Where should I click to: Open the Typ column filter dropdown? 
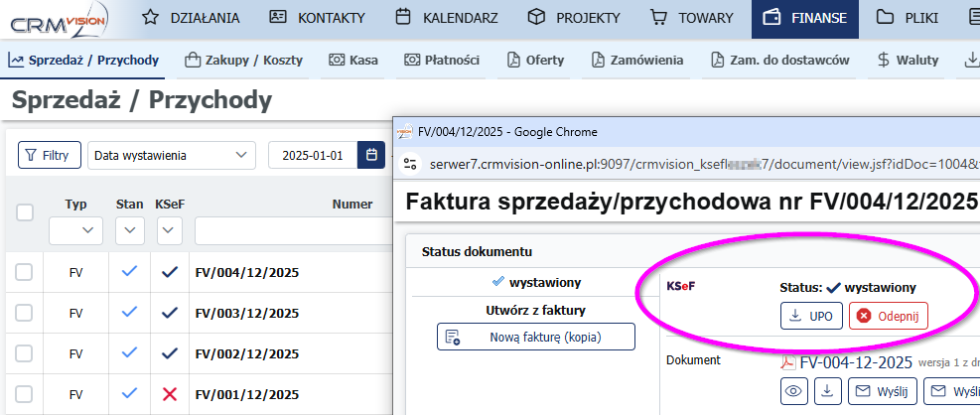(x=75, y=231)
